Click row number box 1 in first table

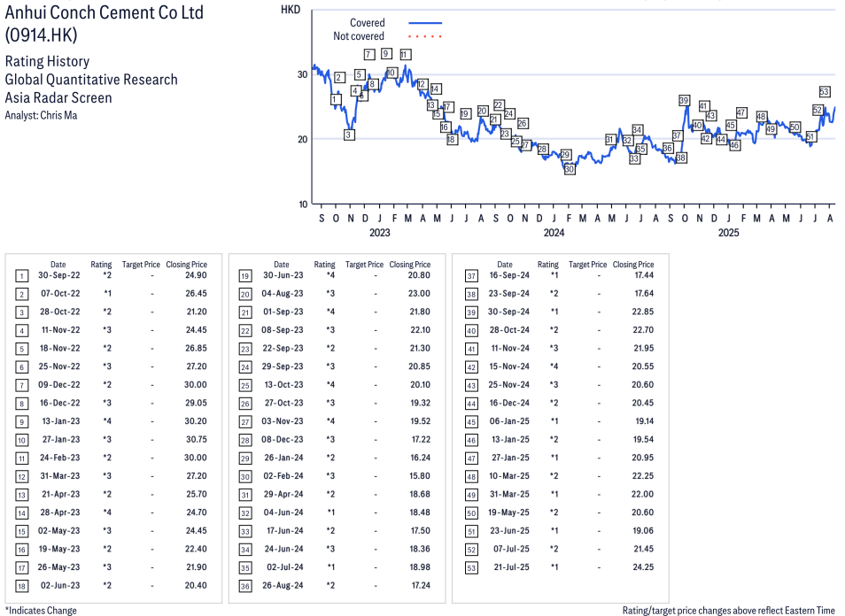21,276
